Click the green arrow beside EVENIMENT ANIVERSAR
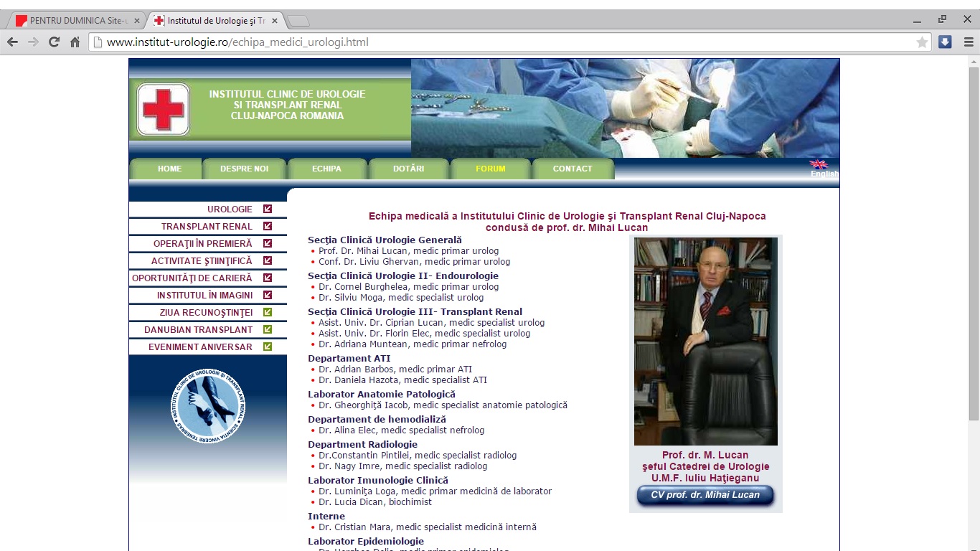 (x=268, y=347)
